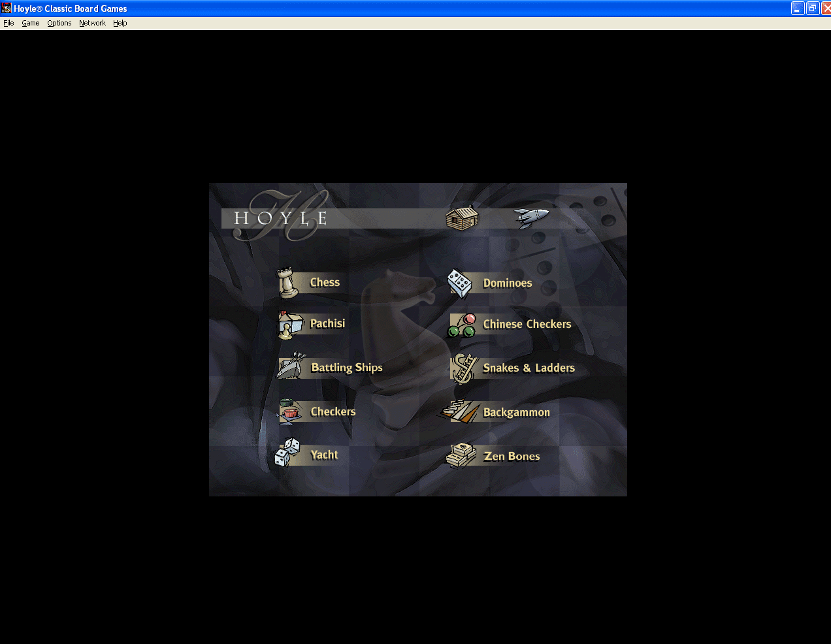
Task: Start the Snakes & Ladders label
Action: point(529,368)
